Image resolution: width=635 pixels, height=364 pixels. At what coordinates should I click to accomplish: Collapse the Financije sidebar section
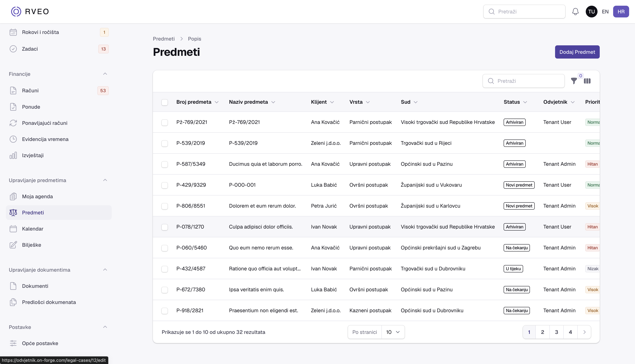point(105,74)
